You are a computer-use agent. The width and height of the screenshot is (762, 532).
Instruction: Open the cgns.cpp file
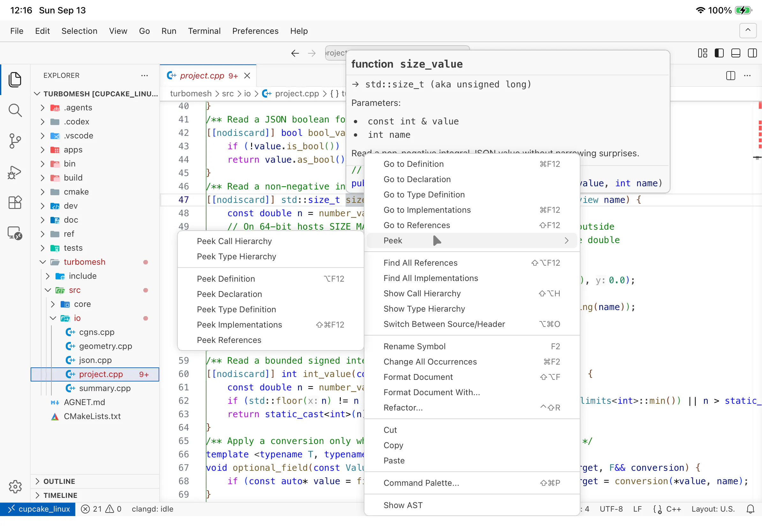coord(94,332)
